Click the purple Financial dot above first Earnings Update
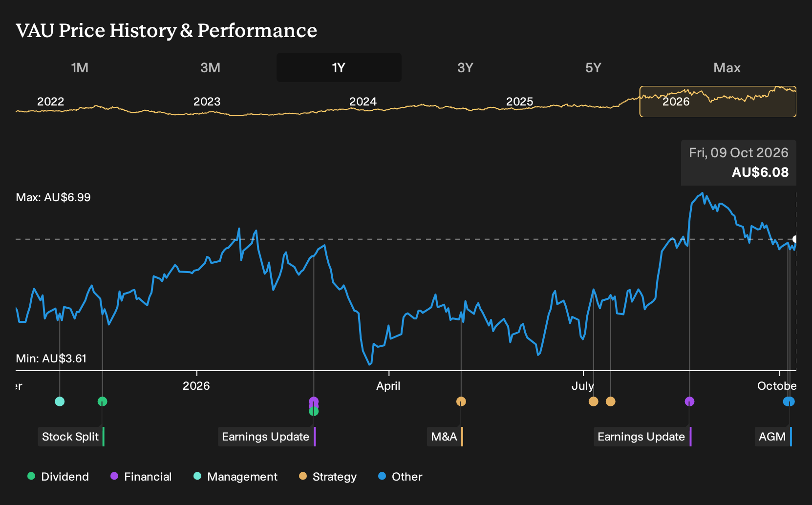The height and width of the screenshot is (505, 812). pos(314,401)
